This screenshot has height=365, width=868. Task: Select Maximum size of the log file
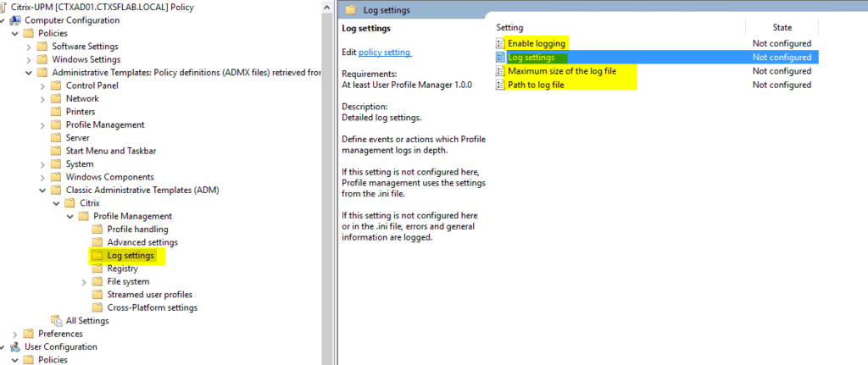562,71
